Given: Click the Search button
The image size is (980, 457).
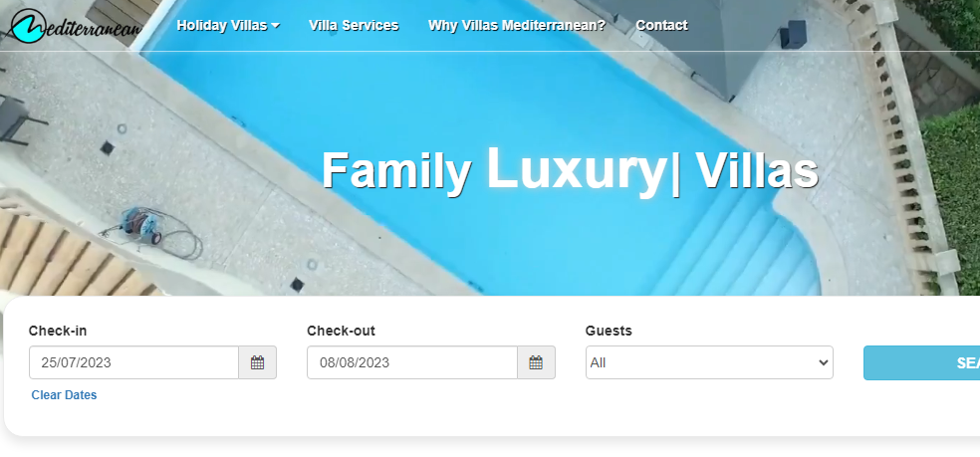Looking at the screenshot, I should click(x=922, y=362).
